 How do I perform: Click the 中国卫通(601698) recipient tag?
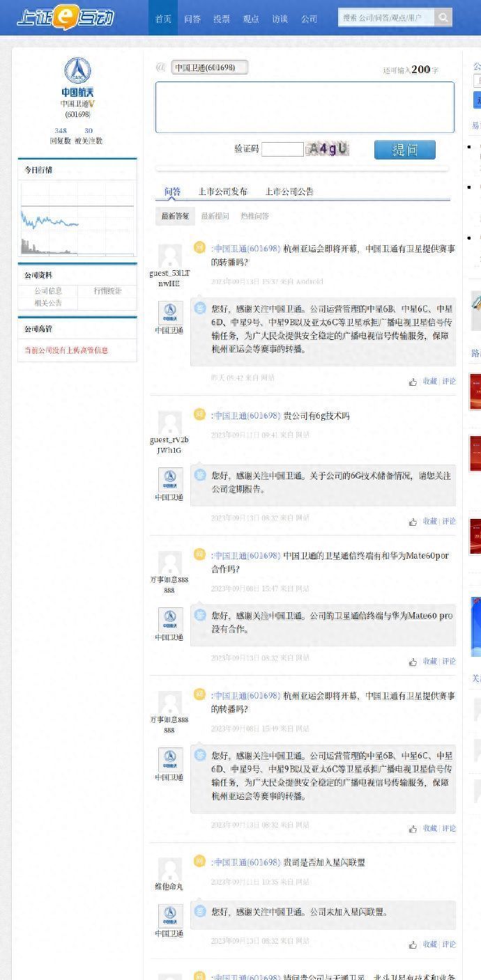pos(210,68)
